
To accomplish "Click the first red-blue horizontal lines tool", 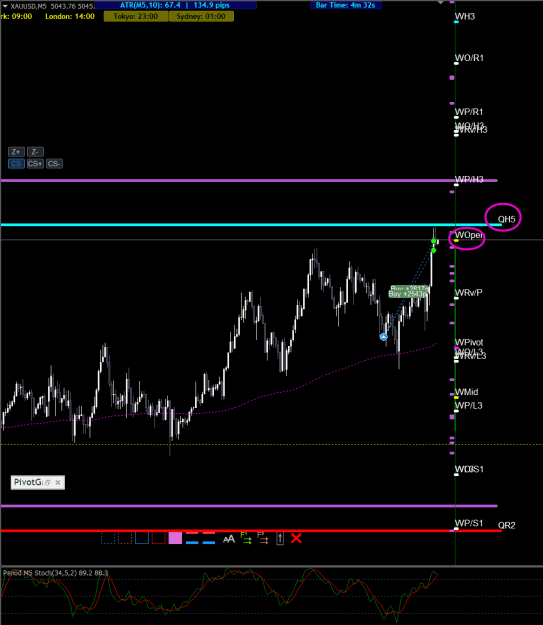I will [192, 538].
